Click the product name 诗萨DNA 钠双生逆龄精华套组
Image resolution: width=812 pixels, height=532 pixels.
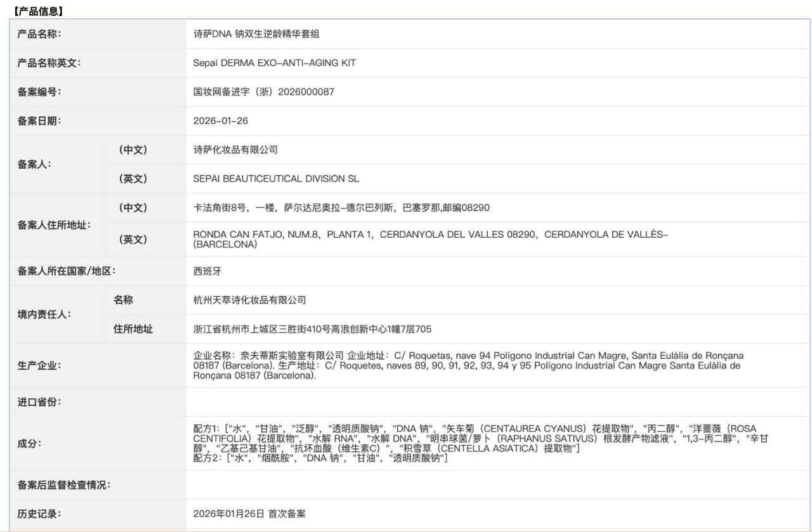pos(256,34)
